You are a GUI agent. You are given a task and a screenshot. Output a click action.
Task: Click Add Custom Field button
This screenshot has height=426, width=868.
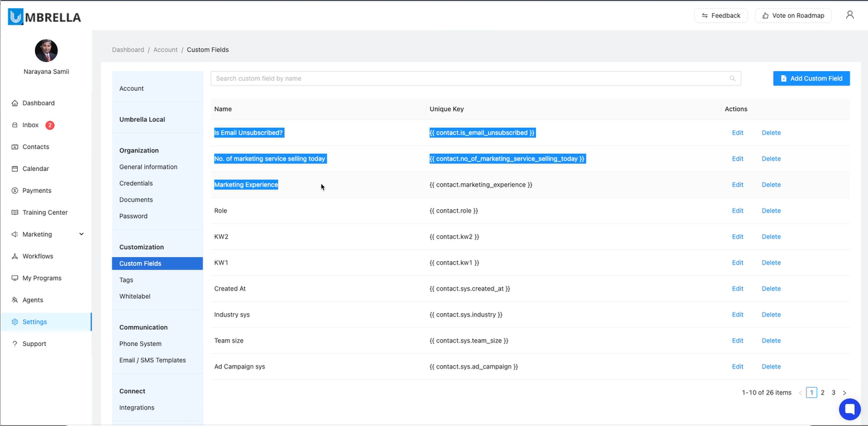(811, 79)
